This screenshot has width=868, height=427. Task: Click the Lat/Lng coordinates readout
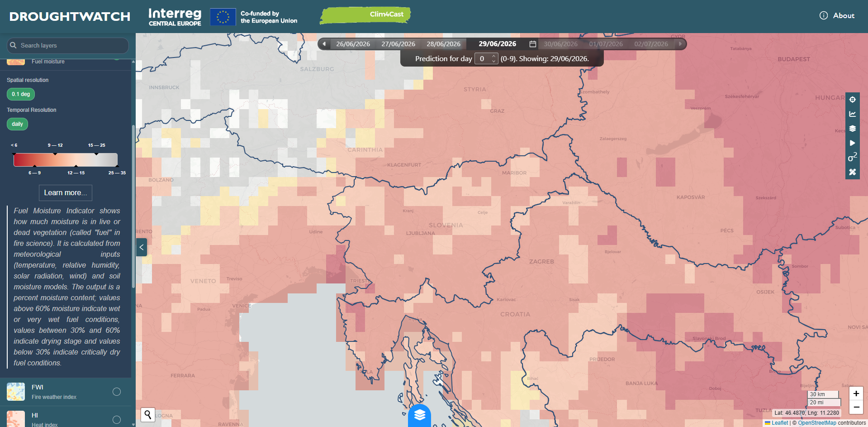[806, 413]
